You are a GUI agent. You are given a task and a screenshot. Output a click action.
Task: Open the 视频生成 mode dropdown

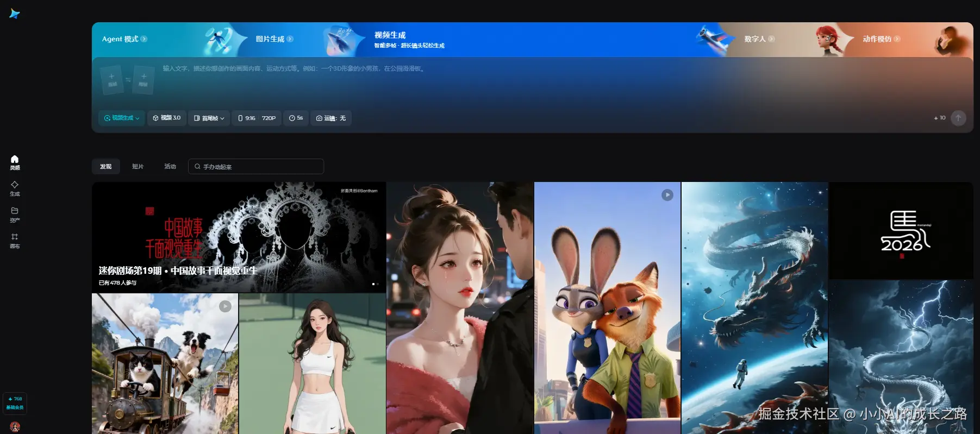tap(122, 118)
